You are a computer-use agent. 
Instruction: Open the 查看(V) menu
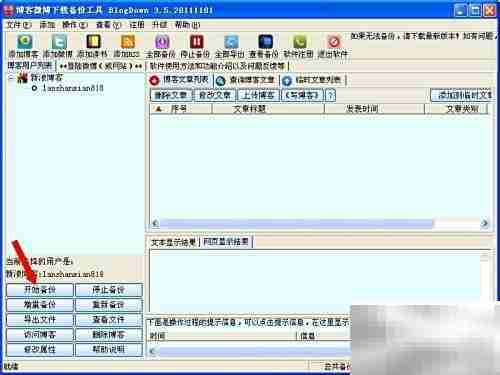108,25
